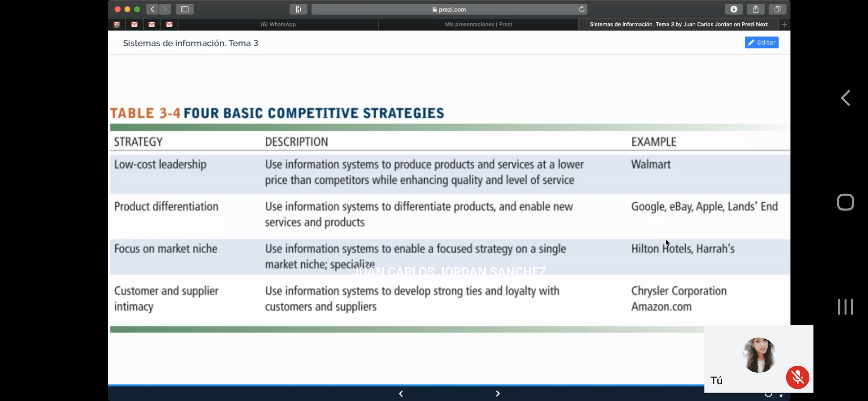The width and height of the screenshot is (868, 401).
Task: Switch to the (6) WhatsApp tab
Action: (x=278, y=25)
